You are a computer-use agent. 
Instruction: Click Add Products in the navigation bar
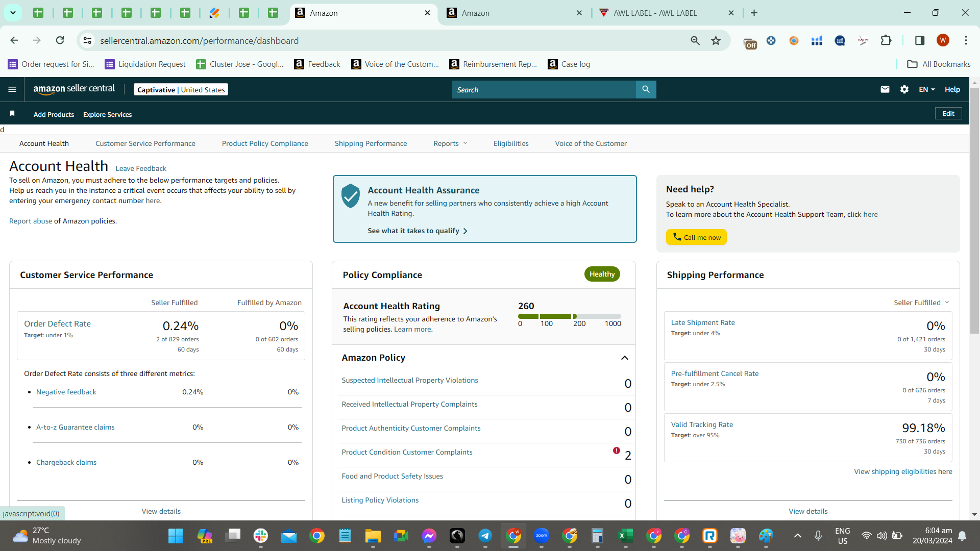[x=54, y=114]
